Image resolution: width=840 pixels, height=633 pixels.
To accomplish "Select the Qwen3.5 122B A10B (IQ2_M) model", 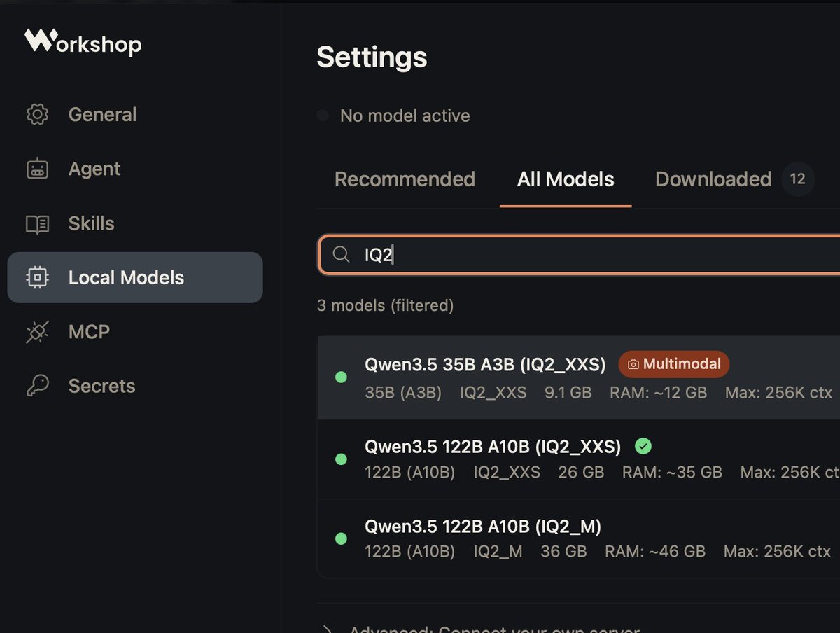I will coord(578,538).
